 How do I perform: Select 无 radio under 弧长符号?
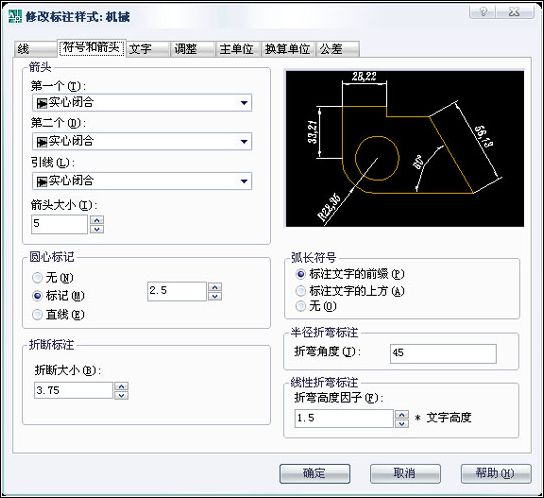pos(300,306)
